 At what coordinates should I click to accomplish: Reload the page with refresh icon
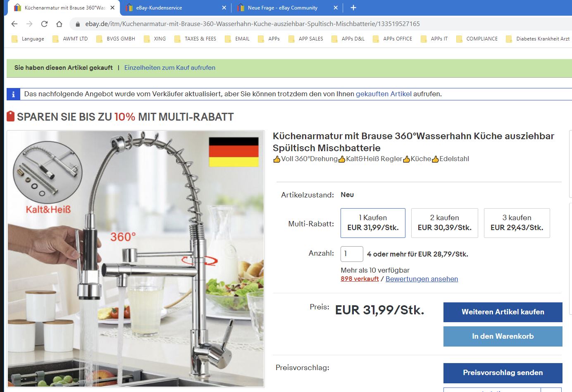(x=44, y=24)
